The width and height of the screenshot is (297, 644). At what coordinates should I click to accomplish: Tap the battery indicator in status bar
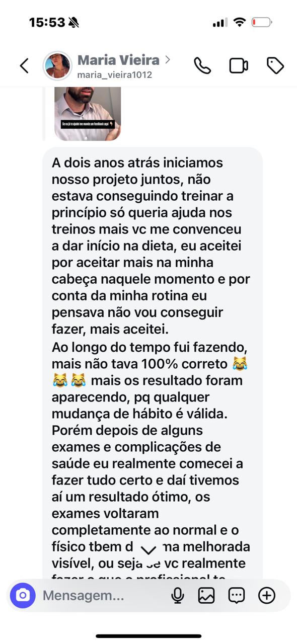click(262, 22)
